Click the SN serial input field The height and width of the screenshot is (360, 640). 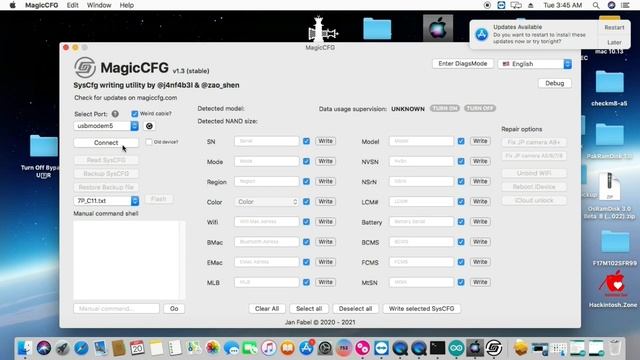(267, 141)
